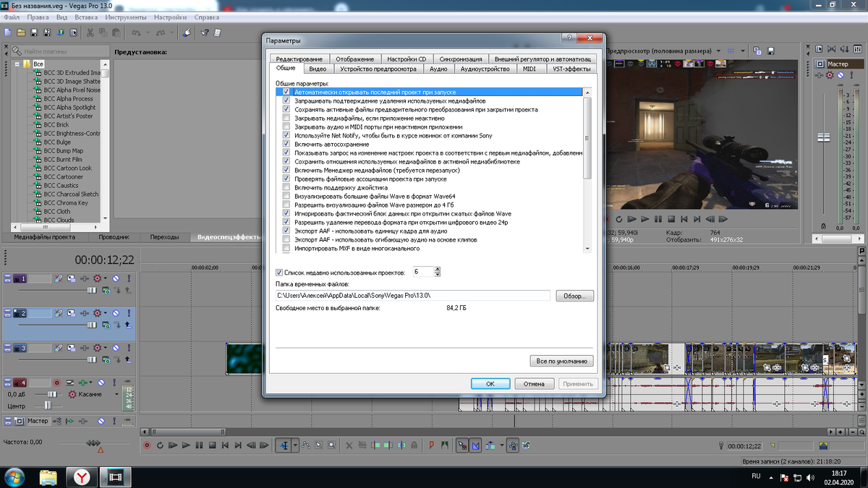Click the 'Обзор...' browse button

[x=574, y=296]
